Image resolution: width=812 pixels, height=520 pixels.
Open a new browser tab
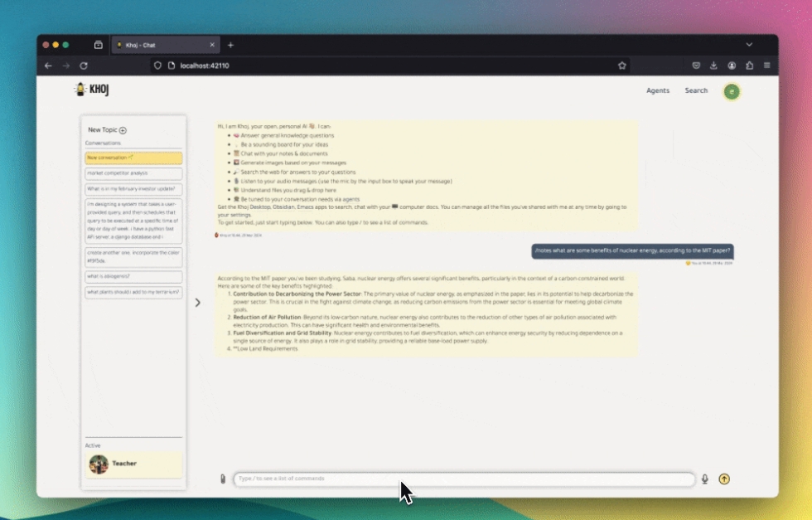pyautogui.click(x=230, y=45)
